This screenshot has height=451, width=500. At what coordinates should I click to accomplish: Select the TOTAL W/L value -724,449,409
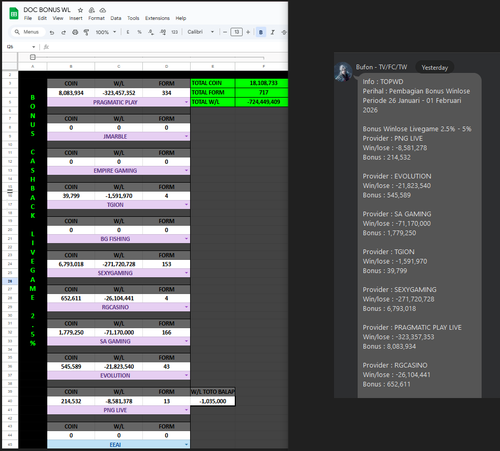click(263, 102)
